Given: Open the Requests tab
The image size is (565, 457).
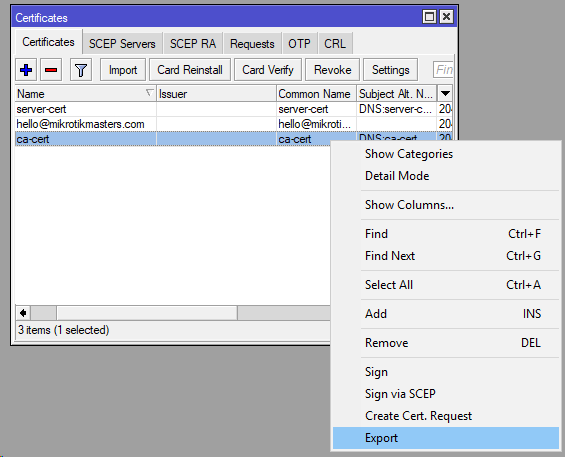Looking at the screenshot, I should tap(252, 44).
